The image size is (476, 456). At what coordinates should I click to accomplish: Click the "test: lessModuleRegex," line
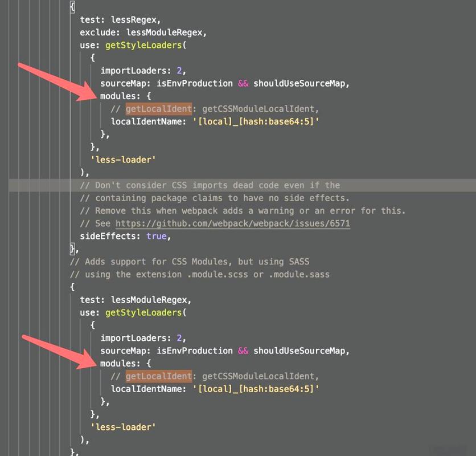tap(136, 300)
